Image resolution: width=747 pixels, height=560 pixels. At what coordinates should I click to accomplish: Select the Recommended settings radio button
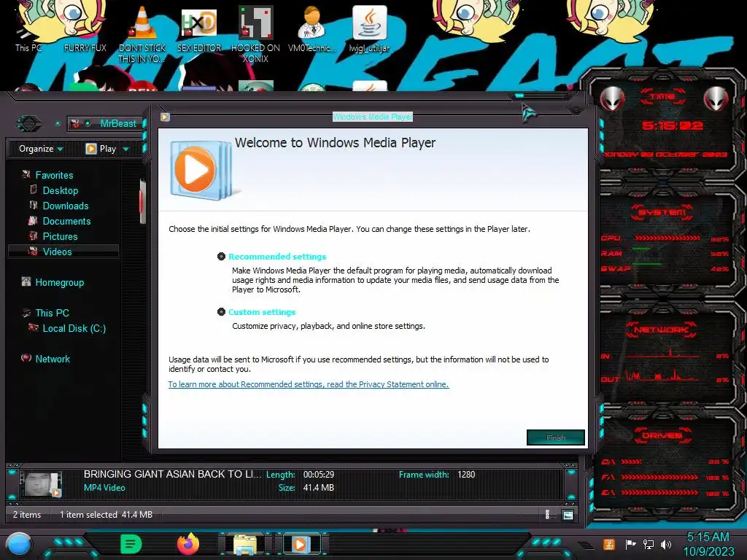(x=221, y=257)
